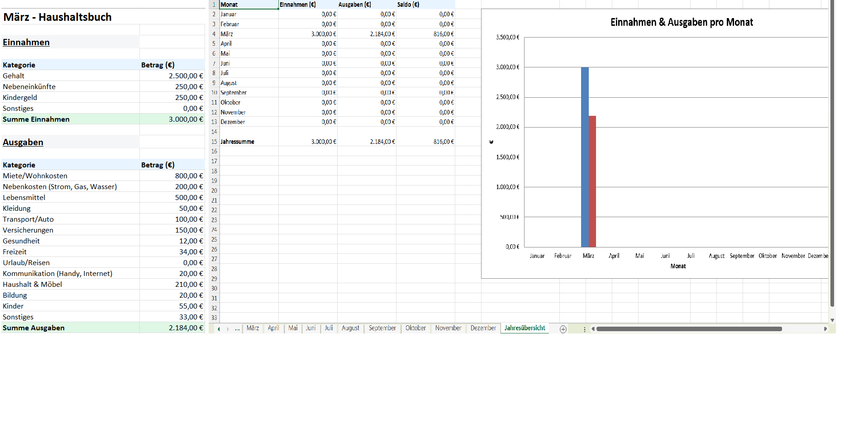The height and width of the screenshot is (447, 868).
Task: Open the Dezember sheet tab
Action: click(483, 328)
